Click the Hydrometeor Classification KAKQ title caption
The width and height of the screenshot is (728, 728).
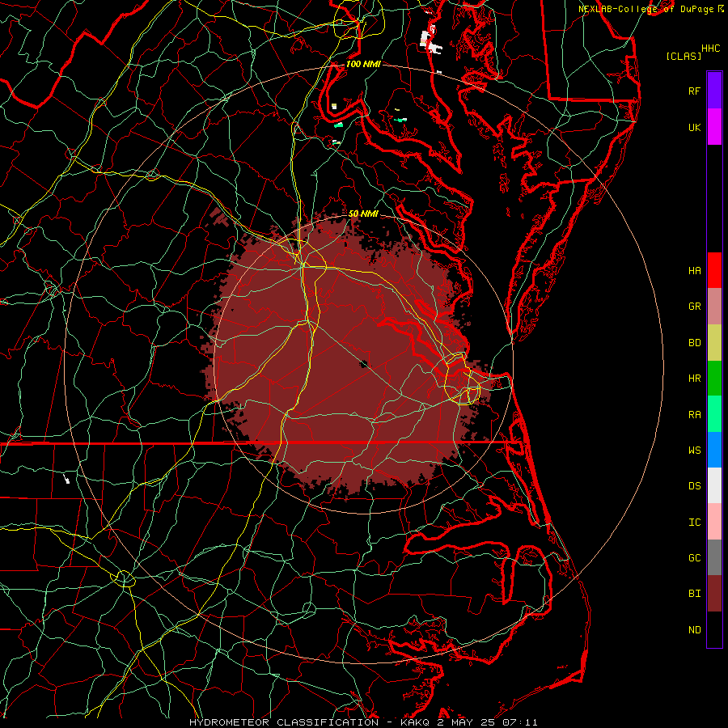[363, 722]
